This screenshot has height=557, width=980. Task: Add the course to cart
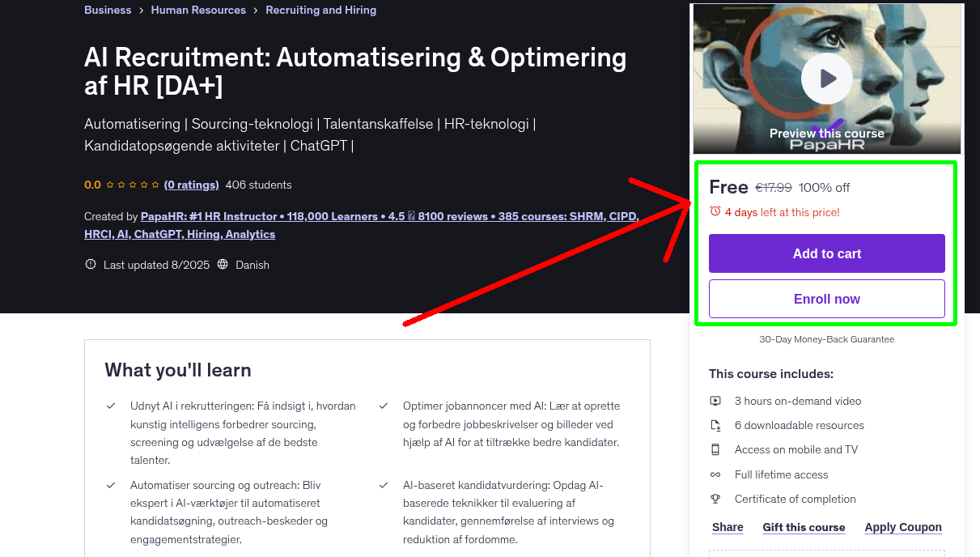click(x=826, y=253)
